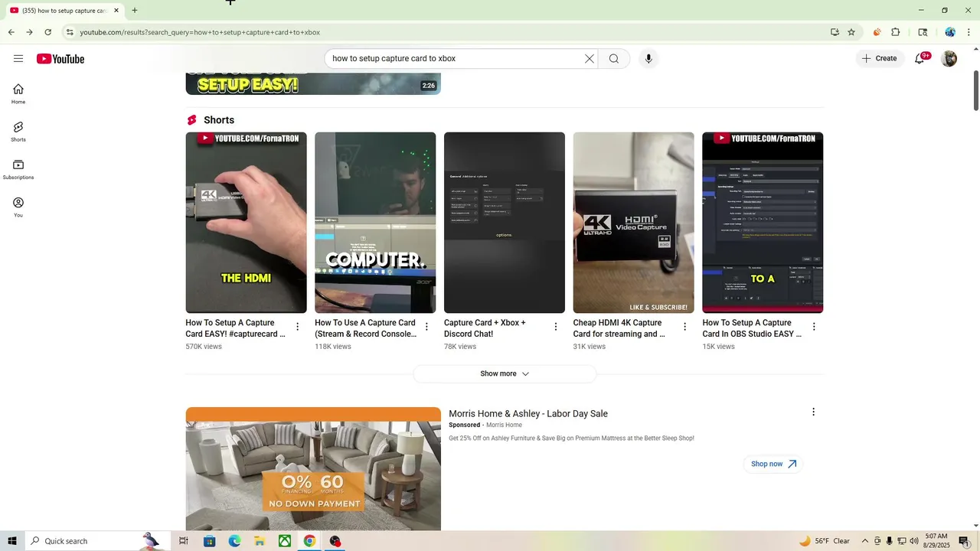Start voice search with the microphone
Viewport: 980px width, 551px height.
tap(648, 59)
